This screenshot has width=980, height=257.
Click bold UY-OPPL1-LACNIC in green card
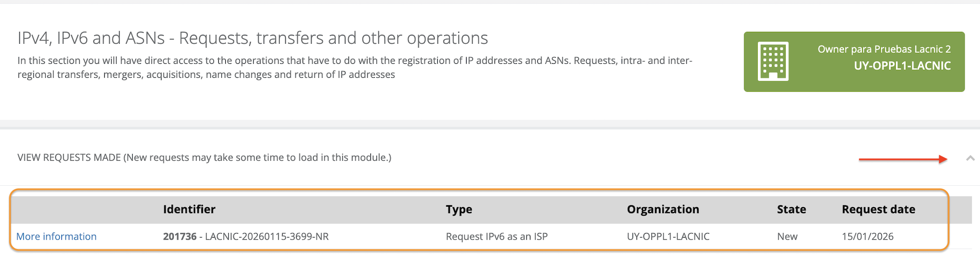902,66
